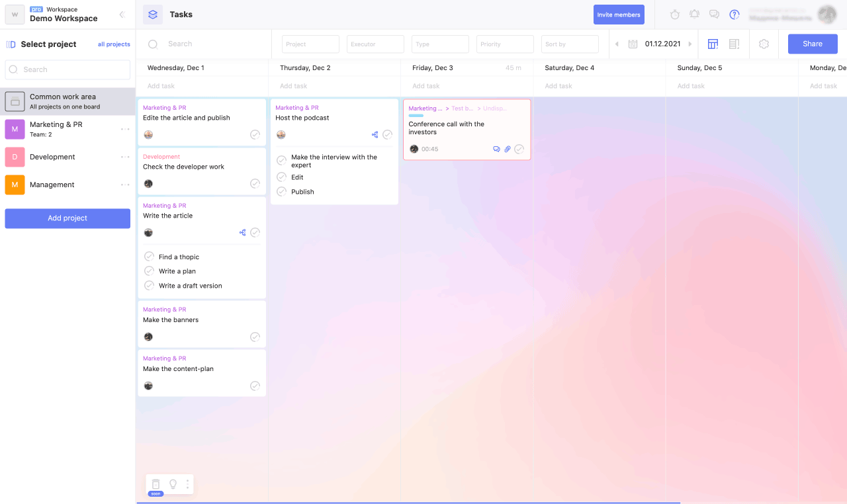Open the notifications bell icon

pyautogui.click(x=694, y=15)
